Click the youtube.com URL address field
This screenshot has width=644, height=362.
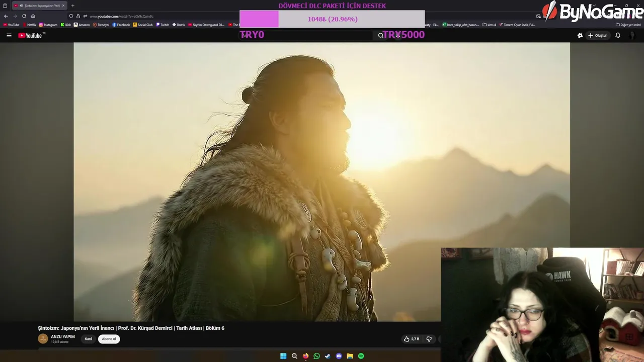(x=121, y=16)
